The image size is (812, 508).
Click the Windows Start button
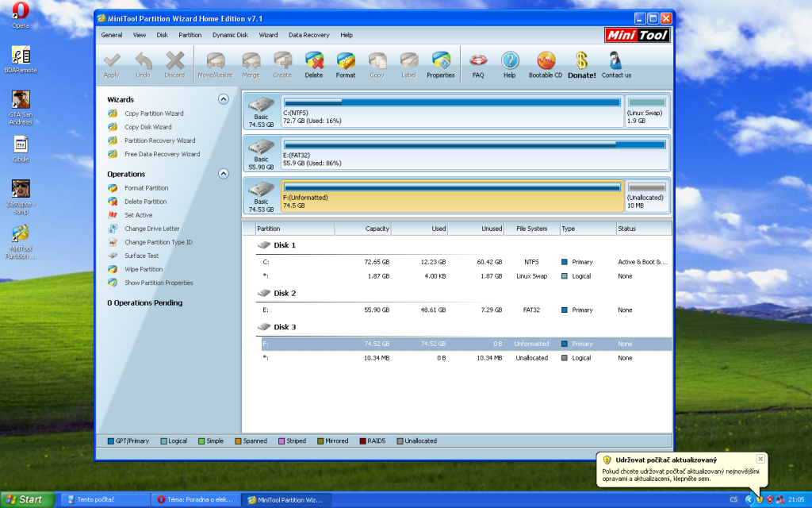pyautogui.click(x=27, y=500)
